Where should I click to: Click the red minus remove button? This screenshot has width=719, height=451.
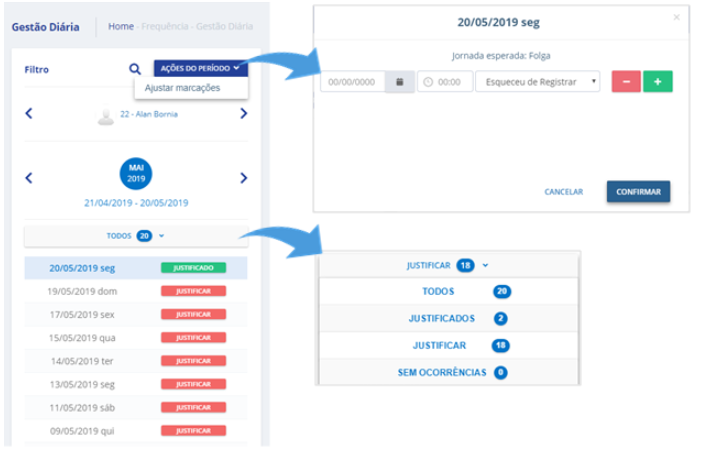click(x=625, y=82)
